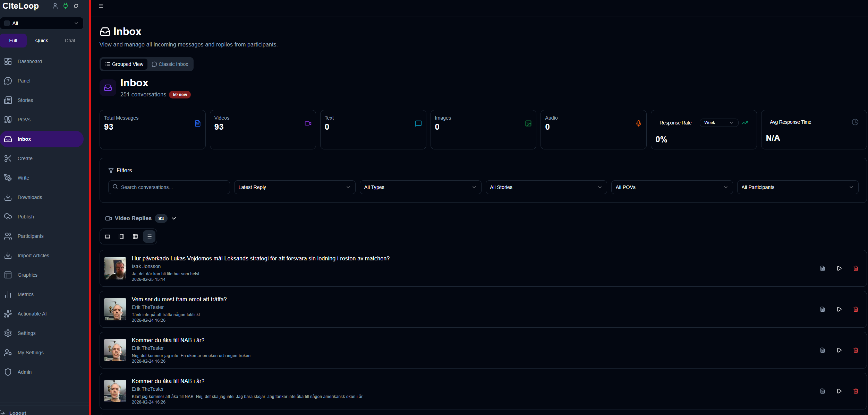Switch to Full mode tab
The image size is (868, 415).
tap(13, 41)
